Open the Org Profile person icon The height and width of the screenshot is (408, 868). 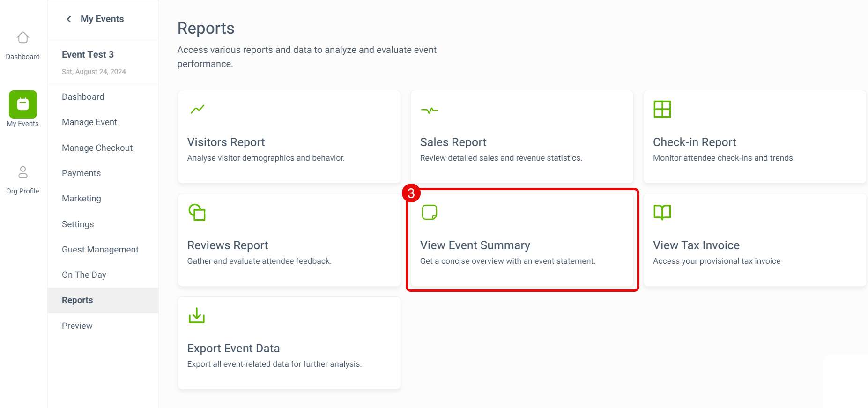coord(22,172)
